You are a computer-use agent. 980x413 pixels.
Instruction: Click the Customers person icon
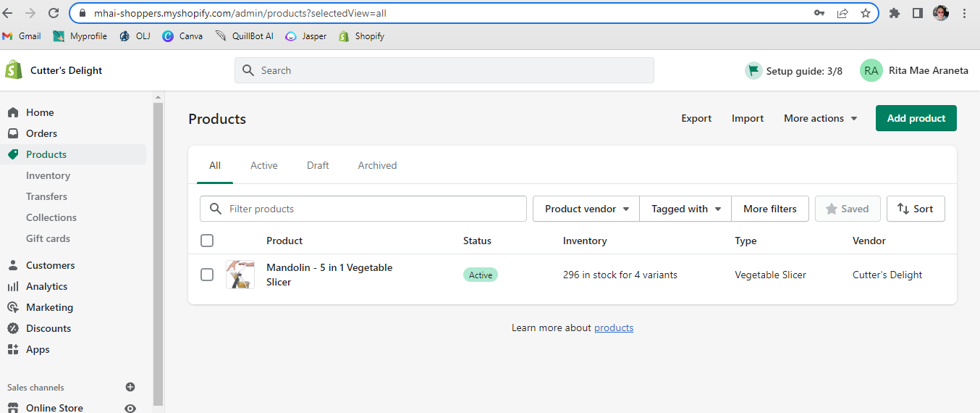point(13,265)
